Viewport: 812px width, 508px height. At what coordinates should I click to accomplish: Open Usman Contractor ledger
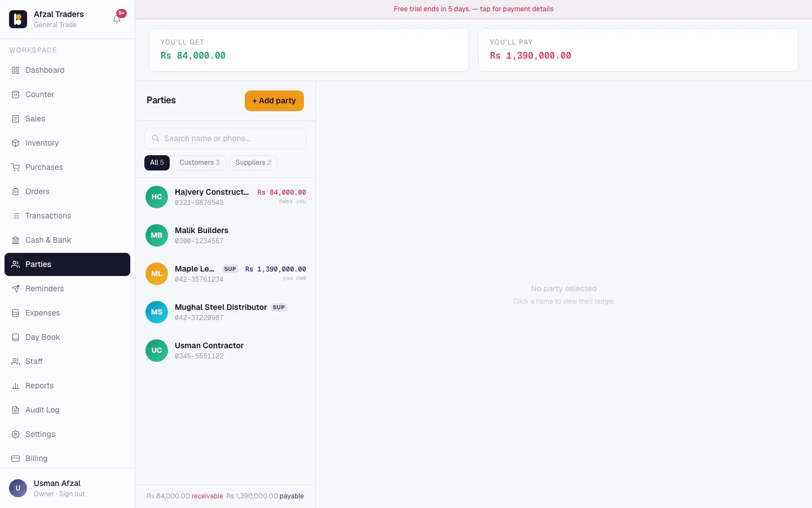tap(226, 351)
